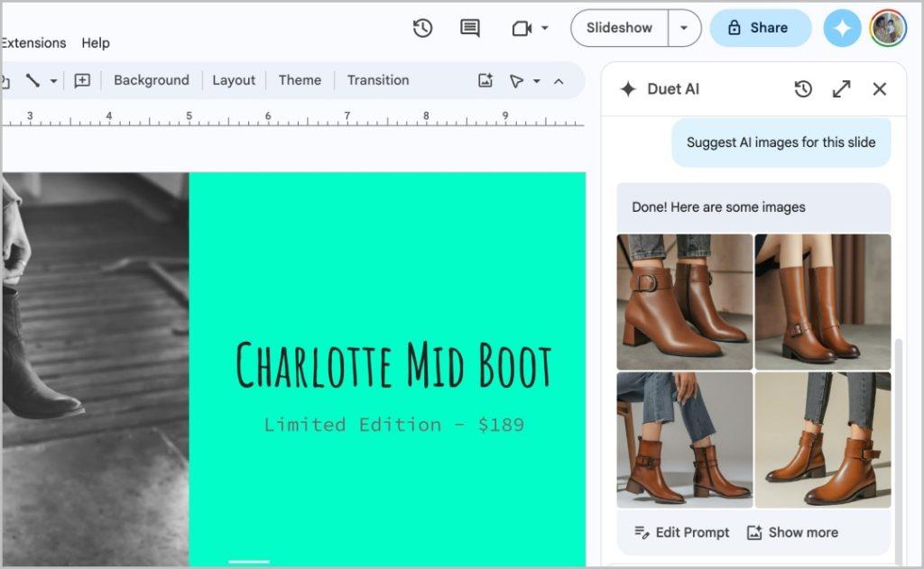Image resolution: width=924 pixels, height=569 pixels.
Task: Click the Share button
Action: [760, 28]
